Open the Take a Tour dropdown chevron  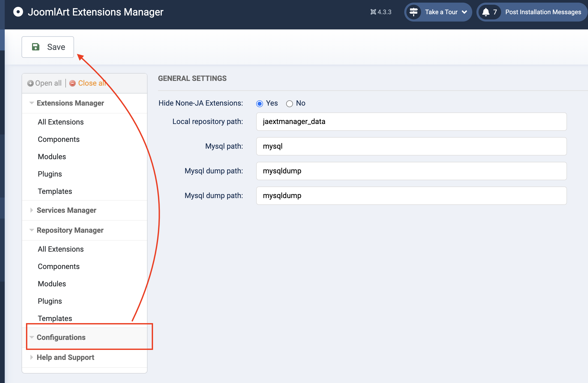tap(464, 12)
